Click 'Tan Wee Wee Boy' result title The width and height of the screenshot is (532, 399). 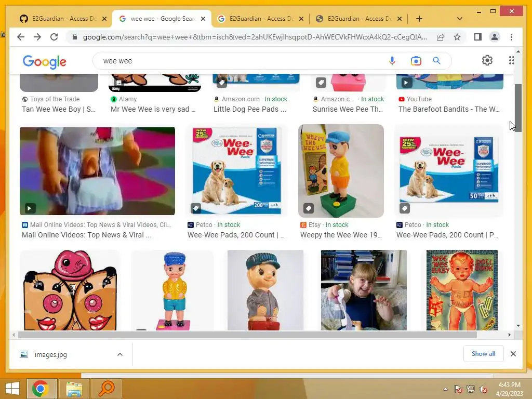[x=58, y=109]
